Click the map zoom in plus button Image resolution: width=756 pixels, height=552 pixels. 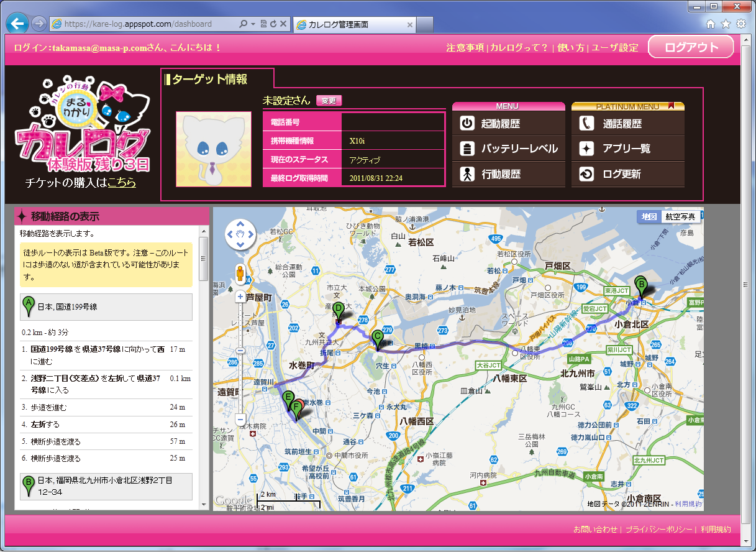[240, 297]
